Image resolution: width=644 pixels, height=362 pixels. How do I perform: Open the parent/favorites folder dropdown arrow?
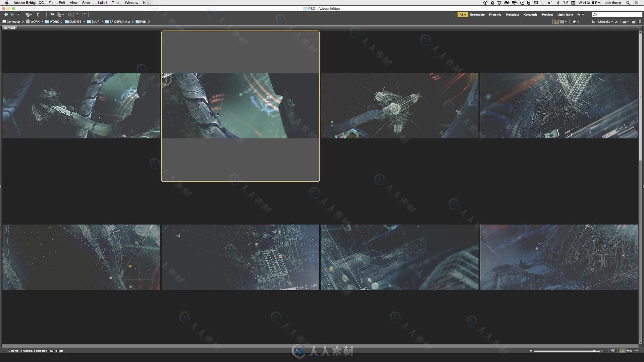18,14
